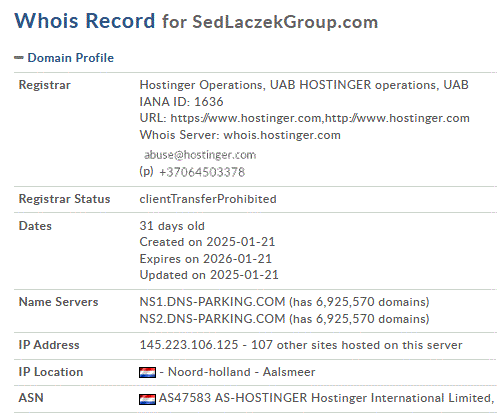Click whois.hostinger.com Whois Server text

tap(282, 135)
